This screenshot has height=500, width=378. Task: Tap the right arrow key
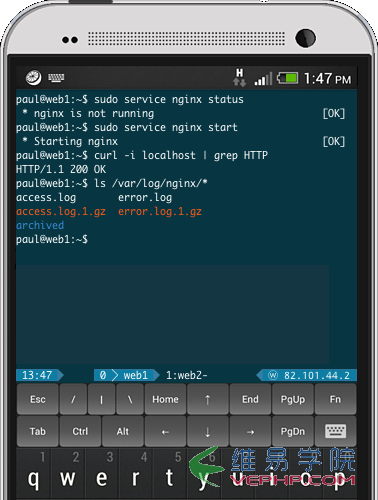(250, 431)
